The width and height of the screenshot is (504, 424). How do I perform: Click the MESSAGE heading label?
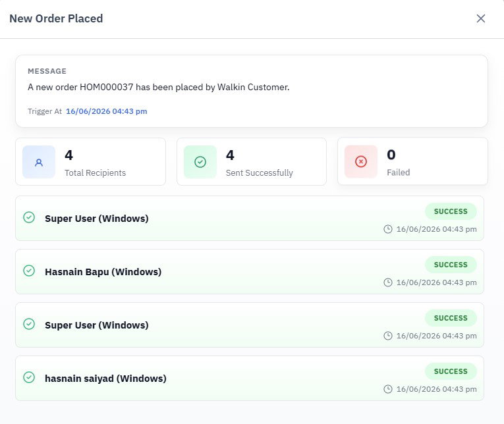47,71
